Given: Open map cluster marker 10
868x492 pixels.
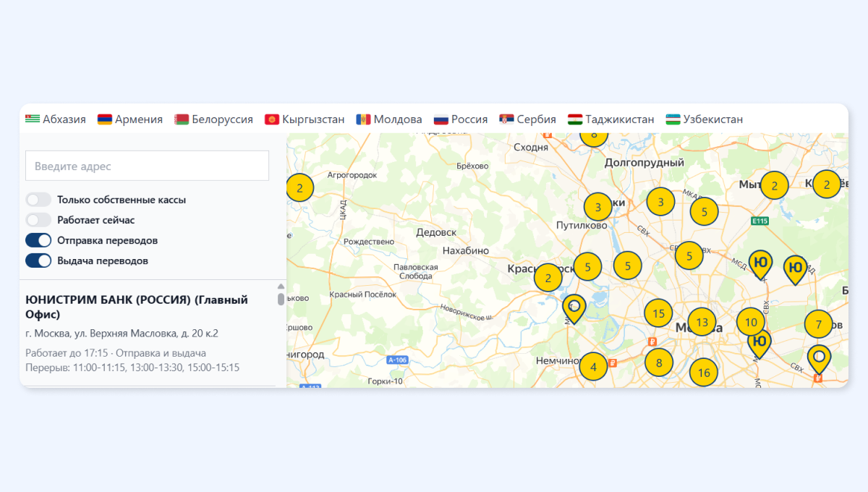Looking at the screenshot, I should (751, 322).
